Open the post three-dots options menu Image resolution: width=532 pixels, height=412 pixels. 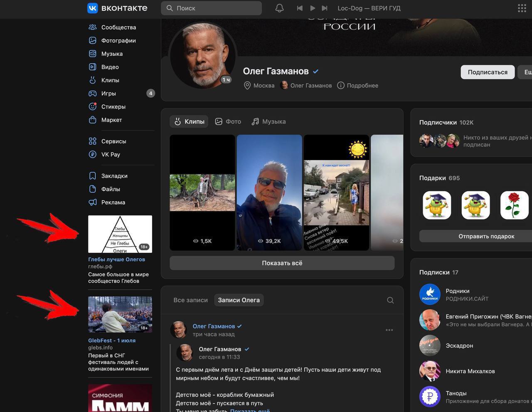(389, 330)
